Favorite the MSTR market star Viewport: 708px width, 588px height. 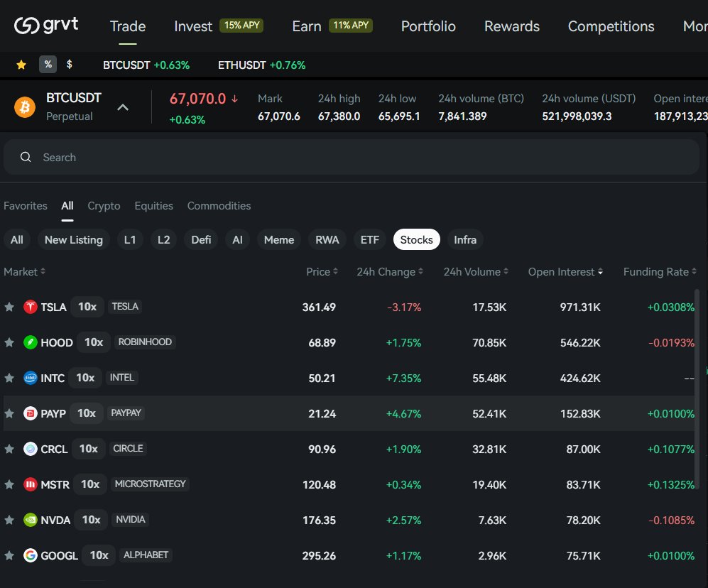(x=9, y=484)
